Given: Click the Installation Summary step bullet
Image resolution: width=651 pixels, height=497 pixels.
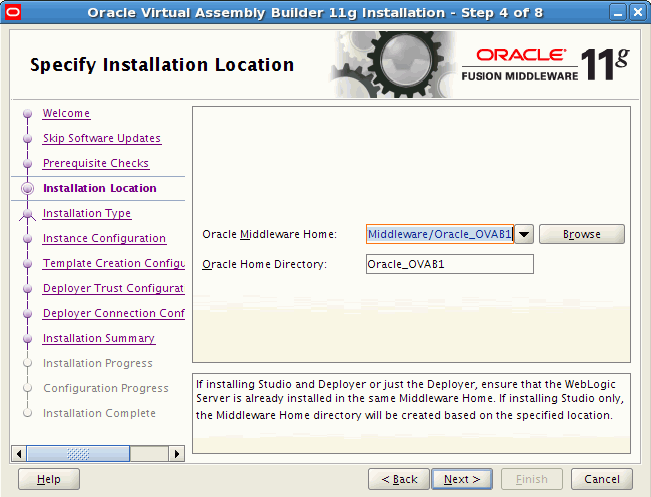Looking at the screenshot, I should [x=27, y=338].
